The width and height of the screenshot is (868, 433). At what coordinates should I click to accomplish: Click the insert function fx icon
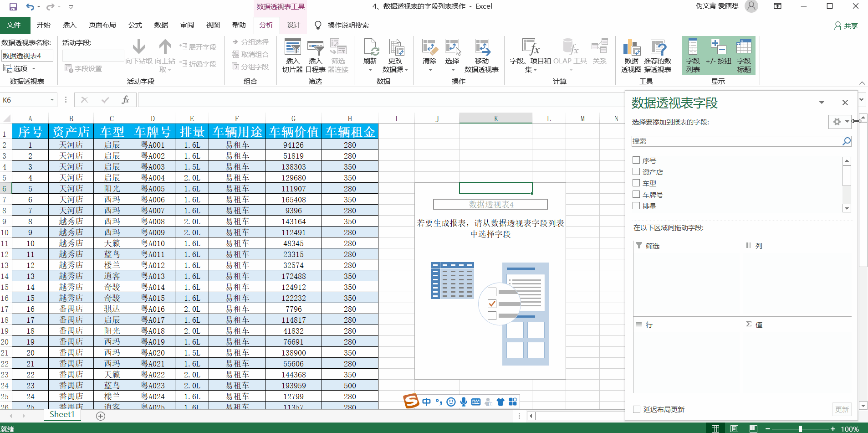125,100
